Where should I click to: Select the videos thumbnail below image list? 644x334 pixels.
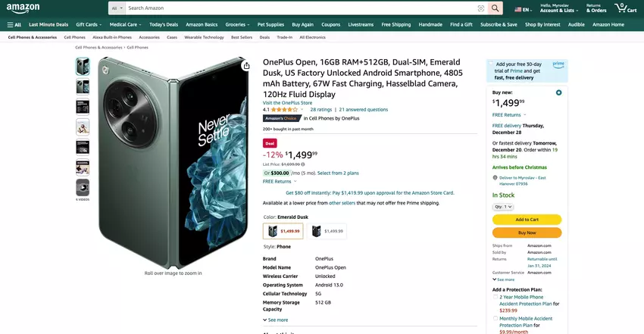pos(83,188)
